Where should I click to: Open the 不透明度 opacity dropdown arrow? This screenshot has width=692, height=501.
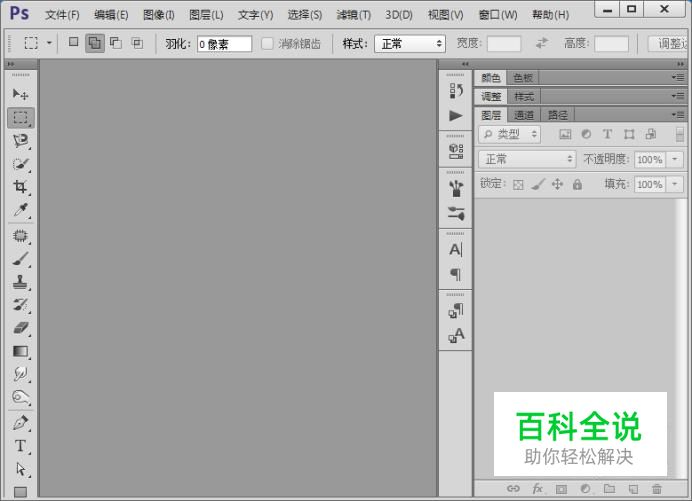pyautogui.click(x=675, y=159)
